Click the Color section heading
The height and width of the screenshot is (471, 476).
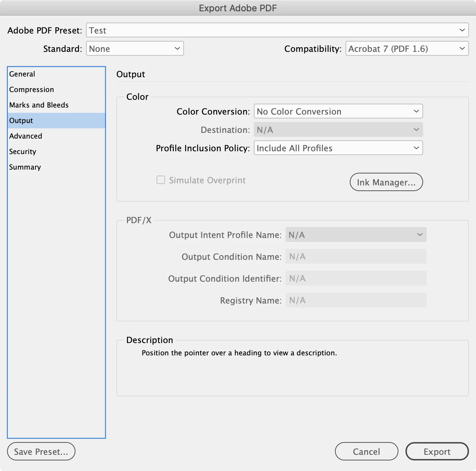tap(138, 97)
